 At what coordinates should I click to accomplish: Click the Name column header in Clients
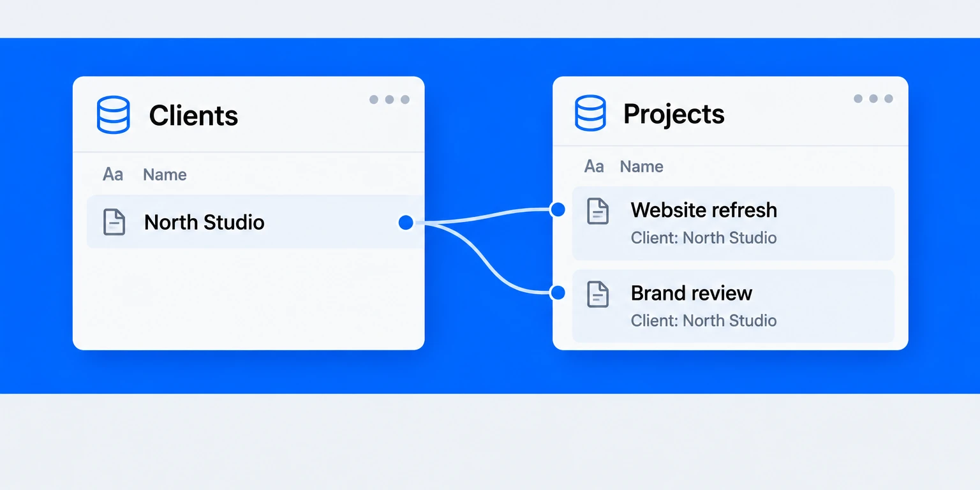click(x=165, y=175)
